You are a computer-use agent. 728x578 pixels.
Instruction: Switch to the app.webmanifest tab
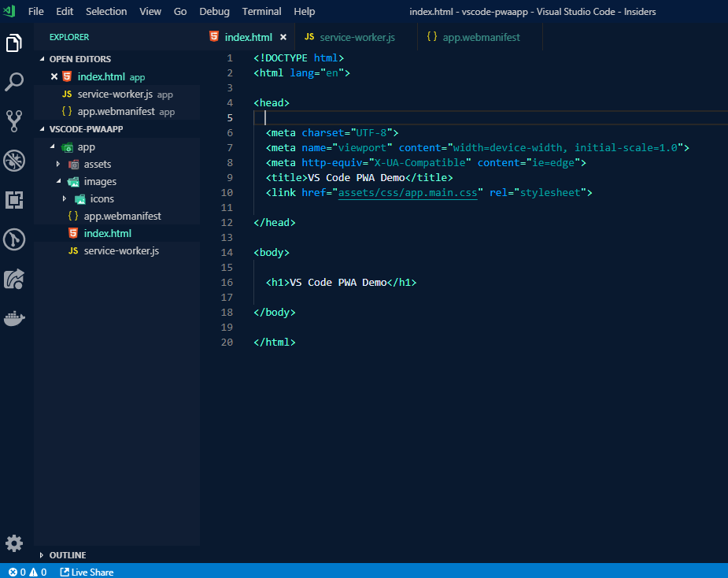[480, 37]
